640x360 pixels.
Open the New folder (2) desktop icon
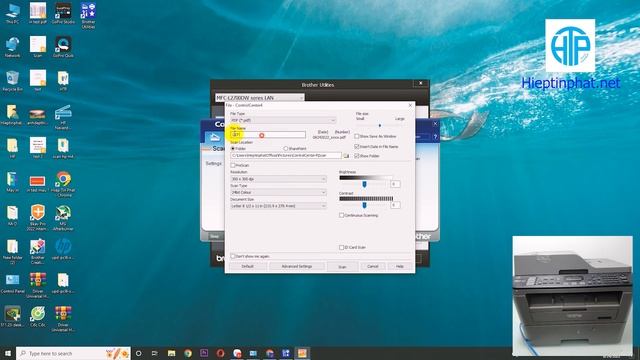click(12, 252)
